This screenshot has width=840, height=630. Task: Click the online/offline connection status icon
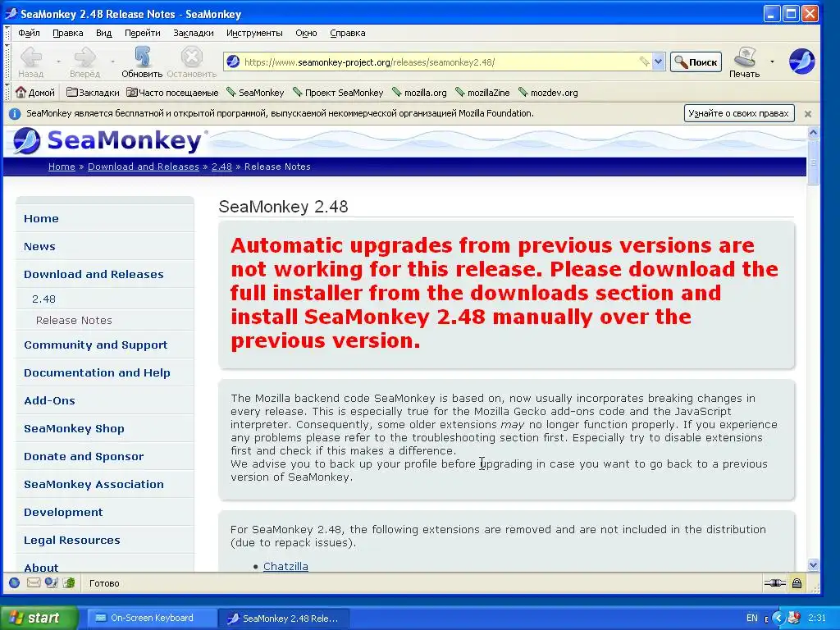[774, 583]
